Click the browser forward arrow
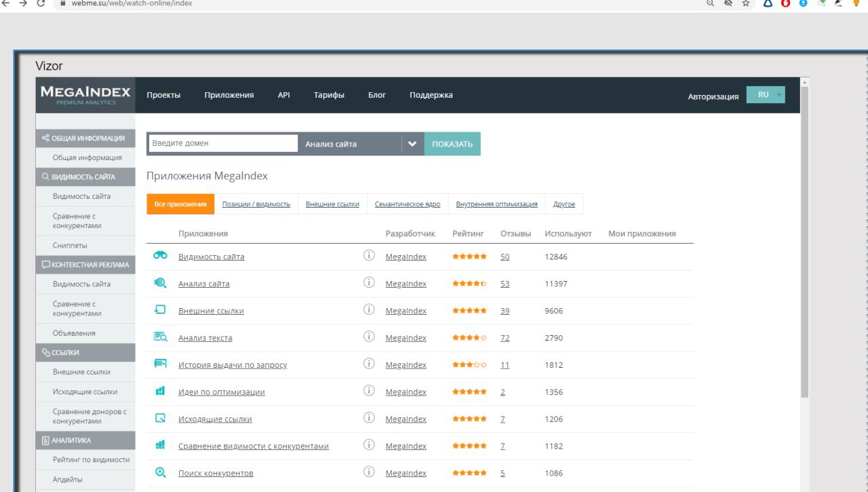The image size is (868, 492). coord(23,3)
